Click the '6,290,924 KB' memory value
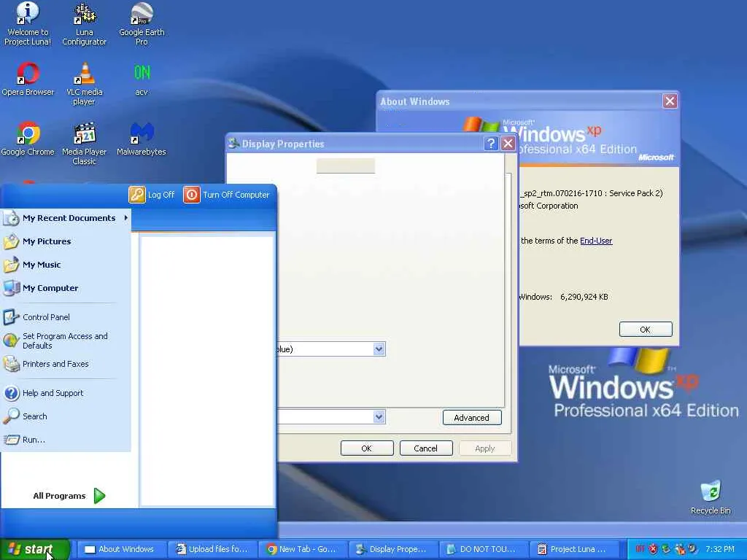Screen dimensions: 747x560 point(584,297)
